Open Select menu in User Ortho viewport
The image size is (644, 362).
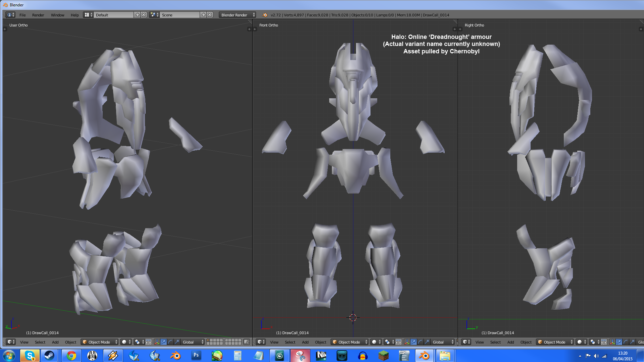click(40, 342)
